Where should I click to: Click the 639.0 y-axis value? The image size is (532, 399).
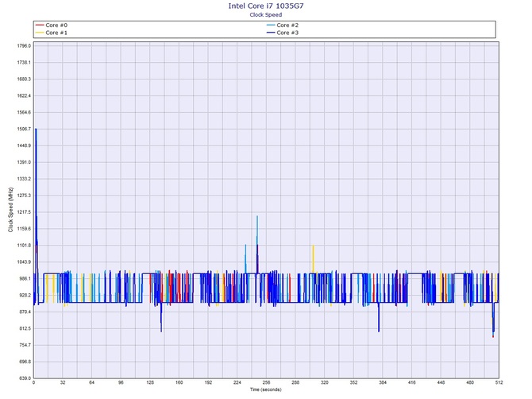click(x=25, y=378)
